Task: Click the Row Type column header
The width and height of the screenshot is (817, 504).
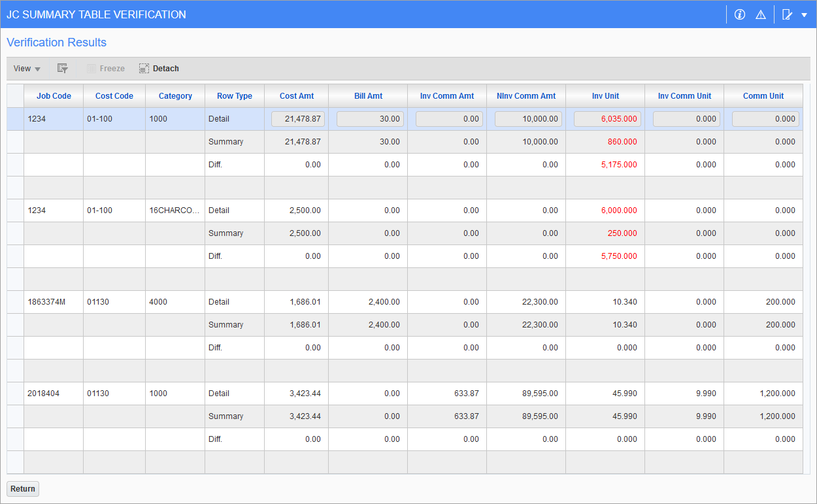Action: point(235,95)
